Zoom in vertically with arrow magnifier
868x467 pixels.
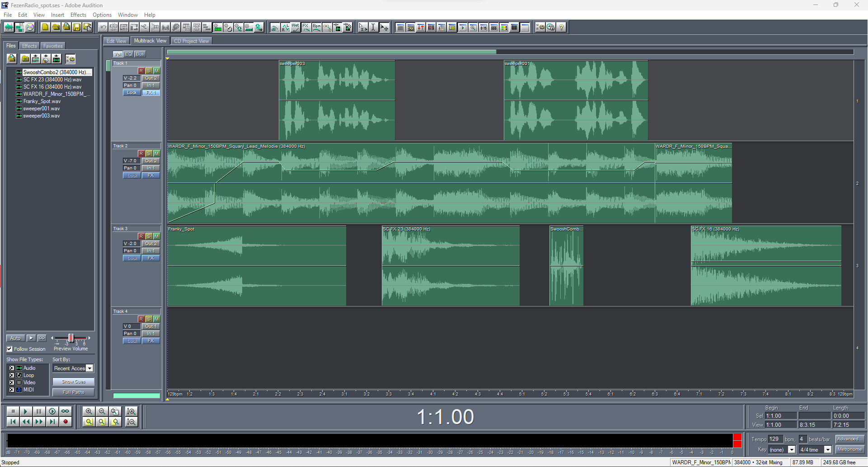tap(131, 411)
